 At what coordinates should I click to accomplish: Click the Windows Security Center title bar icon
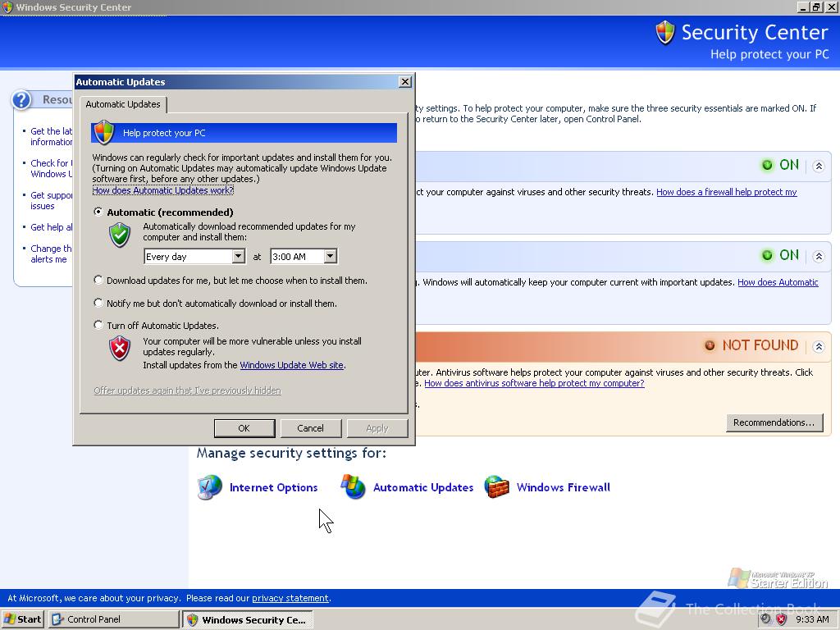pos(7,7)
